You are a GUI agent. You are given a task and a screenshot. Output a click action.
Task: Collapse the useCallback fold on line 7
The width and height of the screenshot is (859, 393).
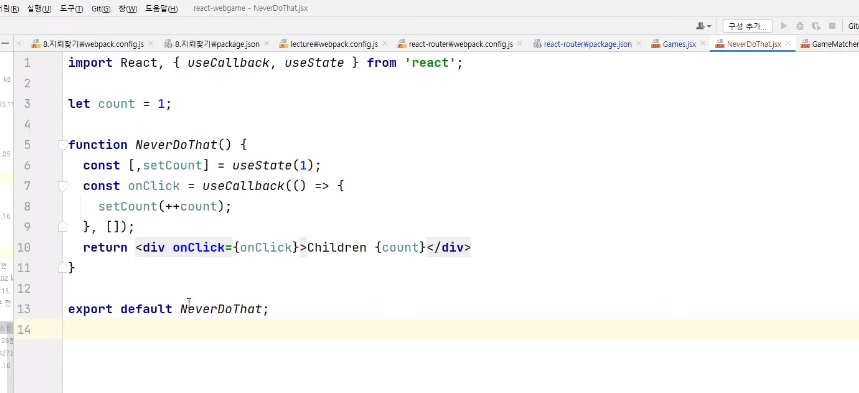(x=63, y=186)
